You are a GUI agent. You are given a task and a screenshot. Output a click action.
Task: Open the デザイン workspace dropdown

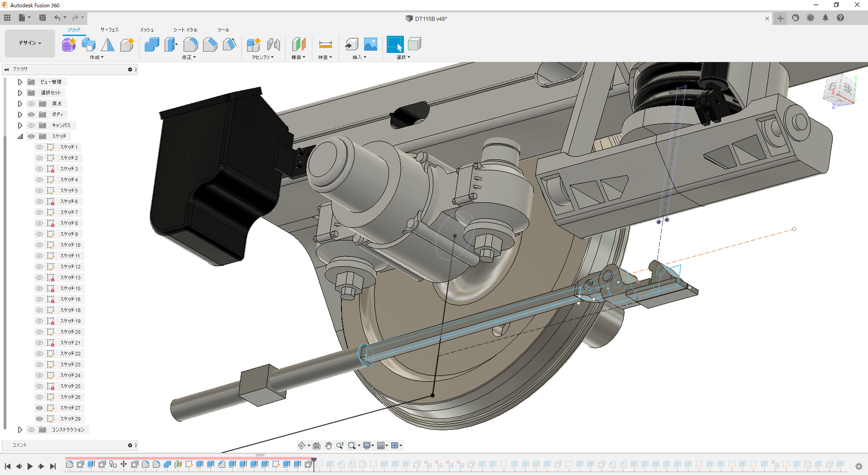30,43
